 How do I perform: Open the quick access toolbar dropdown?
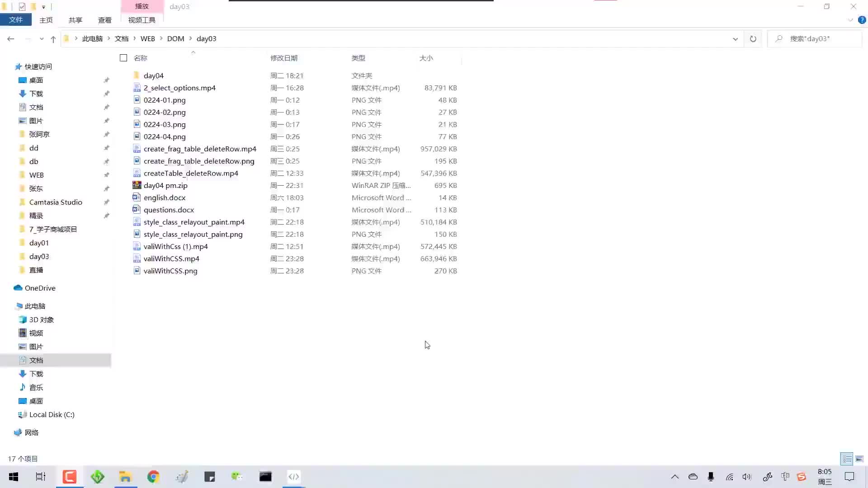43,7
